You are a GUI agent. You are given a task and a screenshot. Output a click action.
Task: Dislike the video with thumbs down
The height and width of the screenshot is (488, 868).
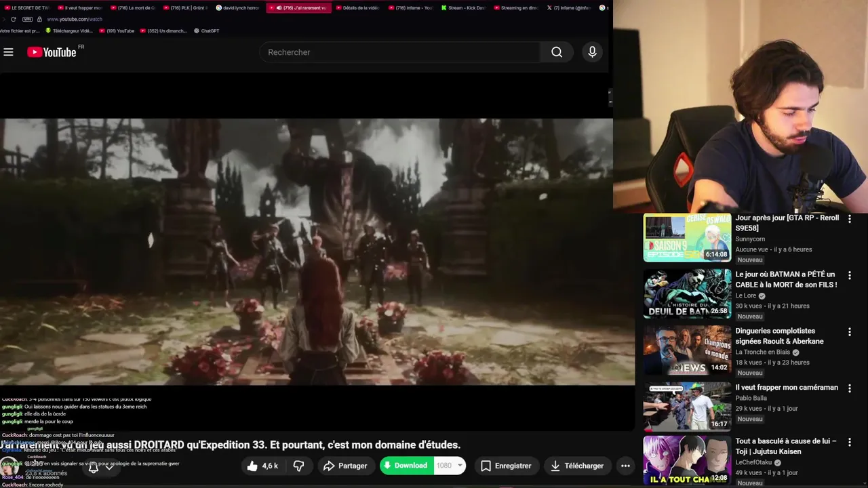(x=298, y=466)
